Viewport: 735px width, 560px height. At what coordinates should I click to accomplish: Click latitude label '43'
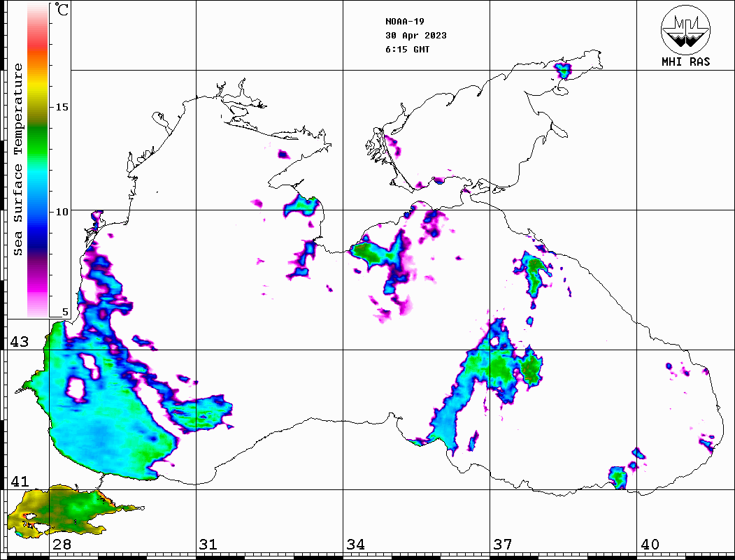tap(20, 342)
